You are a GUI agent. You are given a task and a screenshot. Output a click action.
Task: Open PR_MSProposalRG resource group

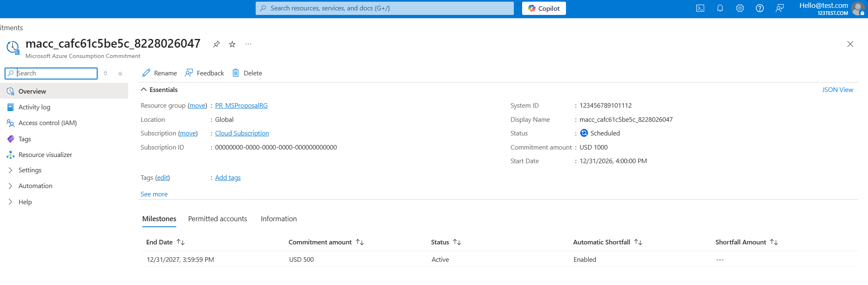[241, 106]
